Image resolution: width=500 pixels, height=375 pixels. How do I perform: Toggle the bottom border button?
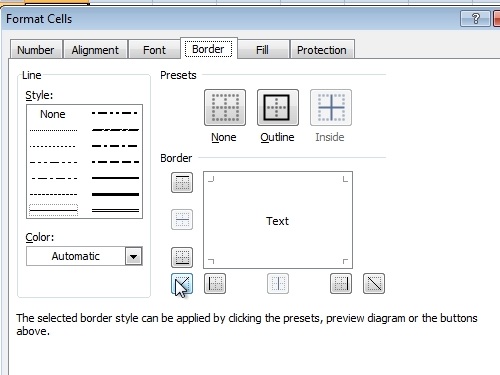182,257
